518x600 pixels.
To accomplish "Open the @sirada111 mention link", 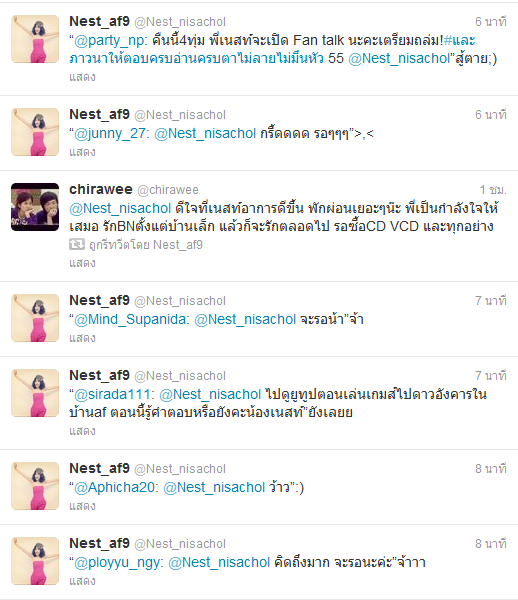I will click(111, 395).
